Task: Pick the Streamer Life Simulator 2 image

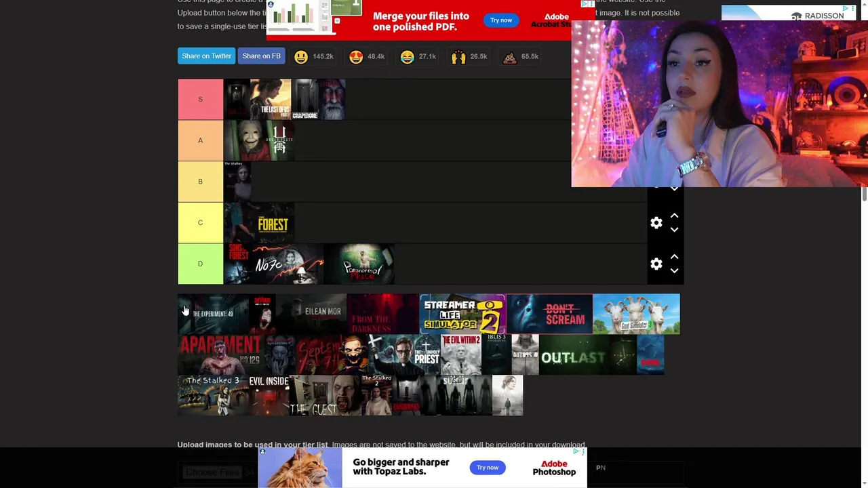Action: (x=462, y=314)
